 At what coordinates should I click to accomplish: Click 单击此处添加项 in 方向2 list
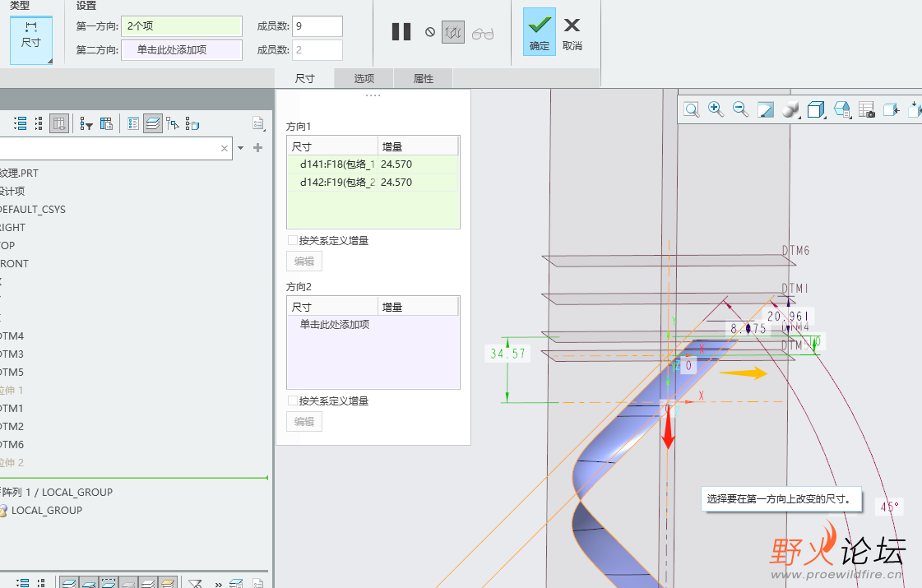click(x=335, y=324)
